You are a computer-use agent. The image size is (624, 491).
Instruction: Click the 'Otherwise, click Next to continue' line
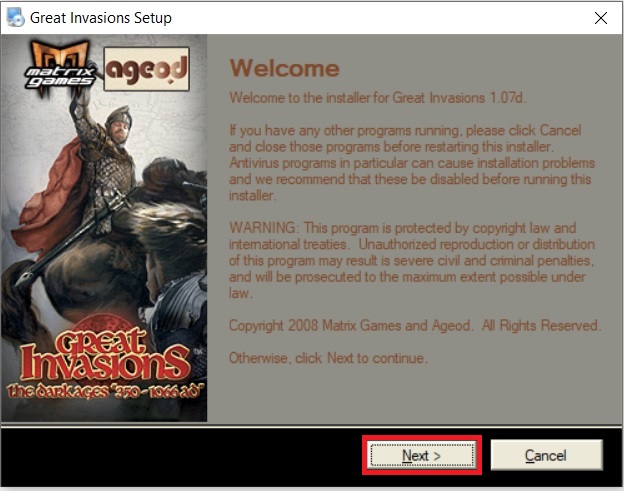328,358
